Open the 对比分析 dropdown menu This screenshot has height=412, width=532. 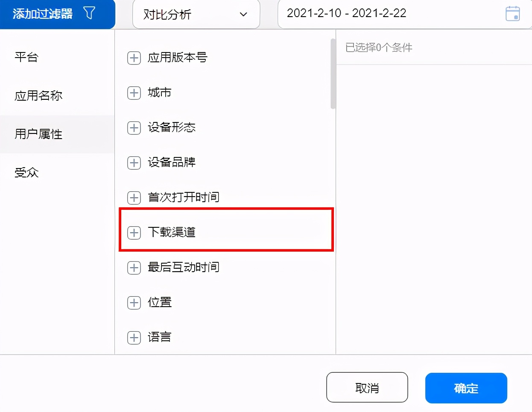point(196,14)
